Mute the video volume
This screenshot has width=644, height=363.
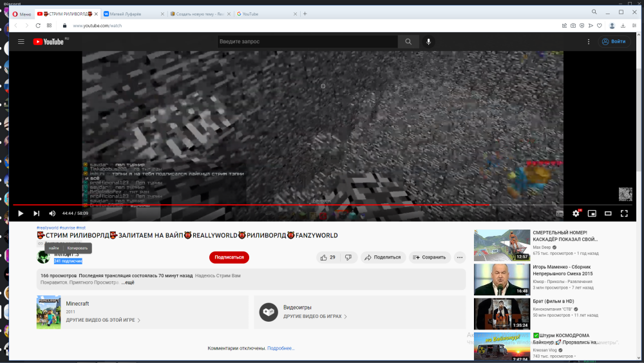(52, 213)
